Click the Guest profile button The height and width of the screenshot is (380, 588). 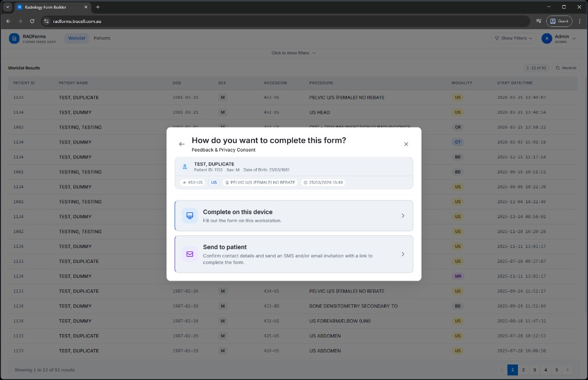coord(559,21)
